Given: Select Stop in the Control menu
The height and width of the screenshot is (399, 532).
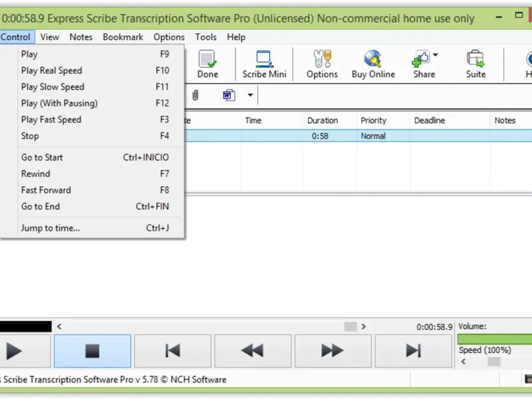Looking at the screenshot, I should (x=94, y=136).
